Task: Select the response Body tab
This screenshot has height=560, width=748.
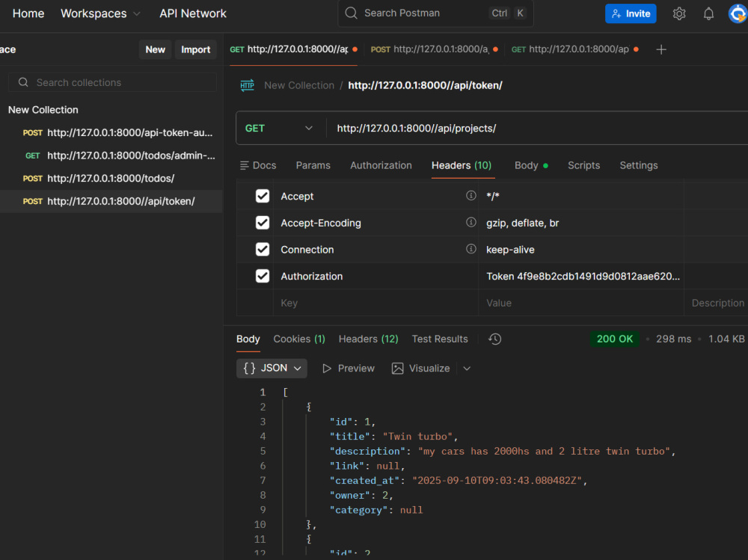Action: click(x=248, y=339)
